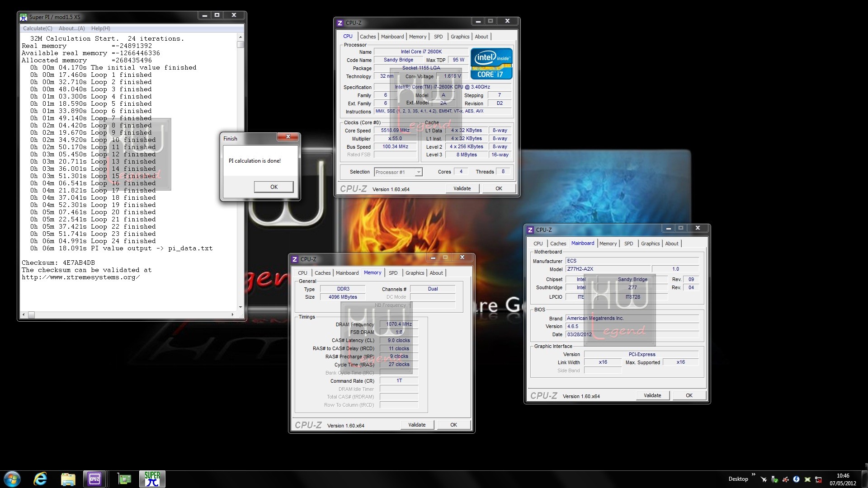Click Super PI vertical scrollbar down arrow
Image resolution: width=868 pixels, height=488 pixels.
240,307
